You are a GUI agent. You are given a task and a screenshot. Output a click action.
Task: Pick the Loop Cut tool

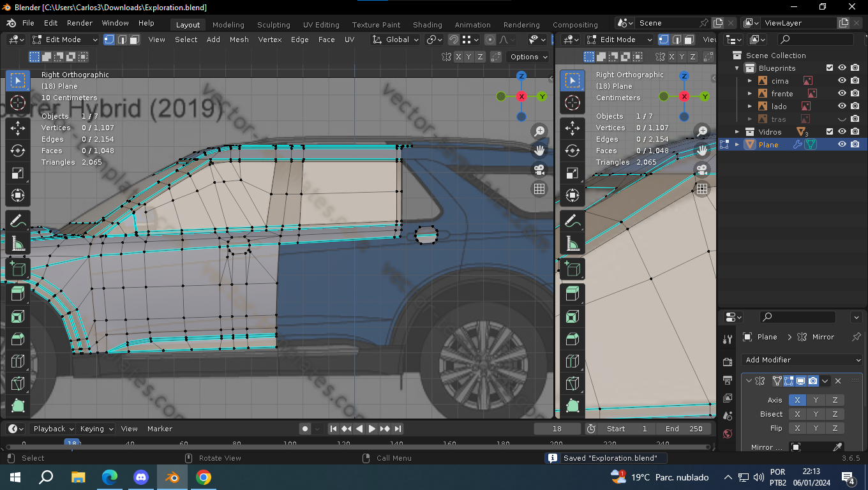click(18, 362)
